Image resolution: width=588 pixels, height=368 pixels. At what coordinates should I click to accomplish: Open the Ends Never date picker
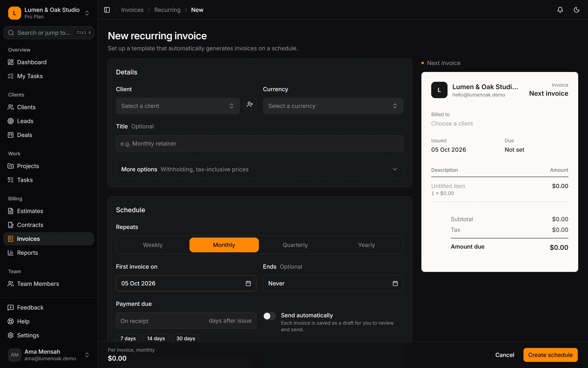(333, 283)
